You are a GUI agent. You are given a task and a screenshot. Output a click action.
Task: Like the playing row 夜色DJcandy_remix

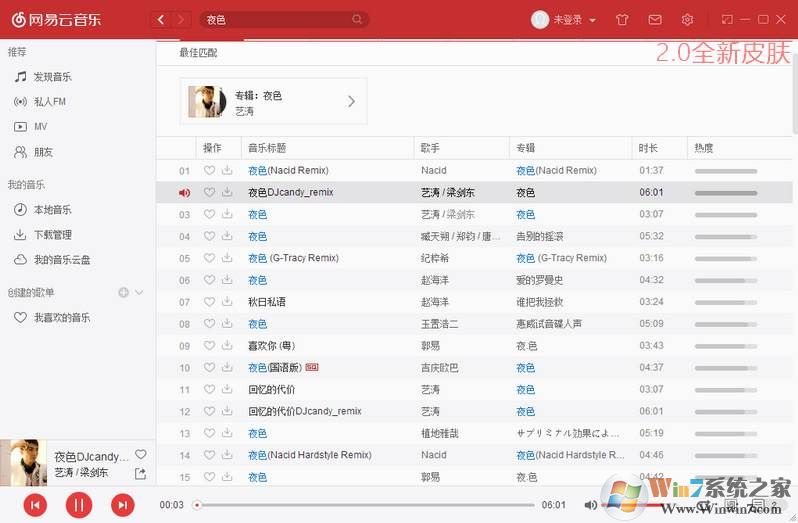point(209,192)
